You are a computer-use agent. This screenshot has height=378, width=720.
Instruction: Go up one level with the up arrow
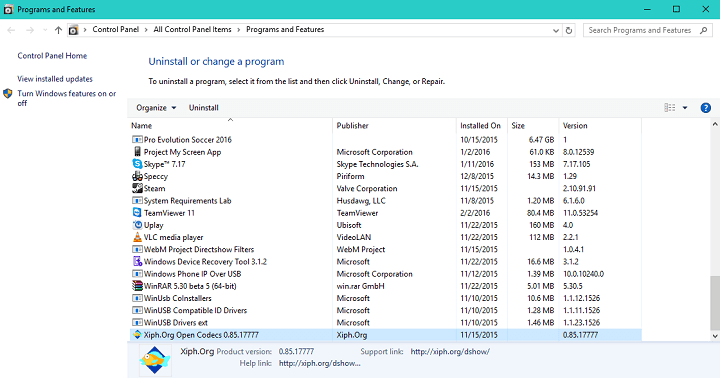(x=58, y=30)
